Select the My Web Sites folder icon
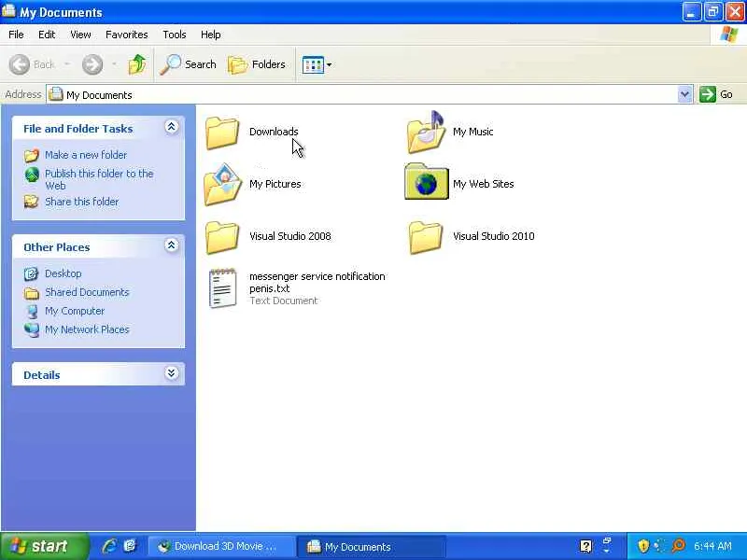Viewport: 747px width, 560px height. 427,181
